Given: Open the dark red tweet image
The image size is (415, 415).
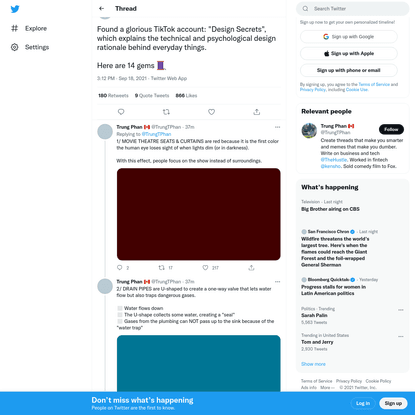Looking at the screenshot, I should (x=199, y=214).
